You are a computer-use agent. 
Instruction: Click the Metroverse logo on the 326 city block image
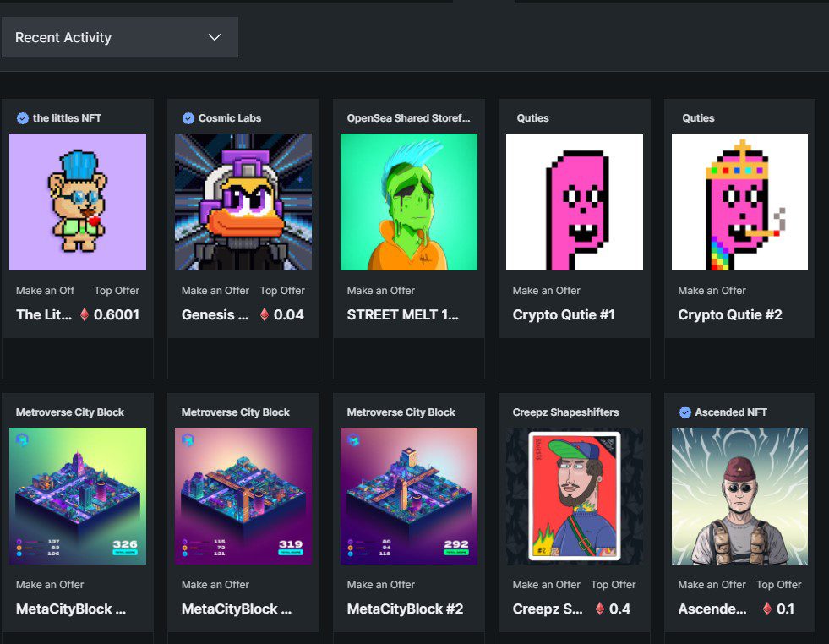click(22, 439)
